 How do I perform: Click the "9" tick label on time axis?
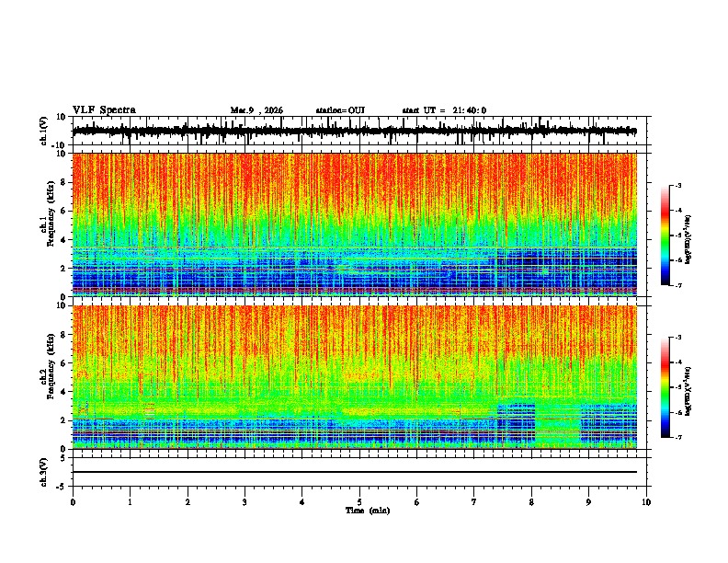click(x=588, y=502)
